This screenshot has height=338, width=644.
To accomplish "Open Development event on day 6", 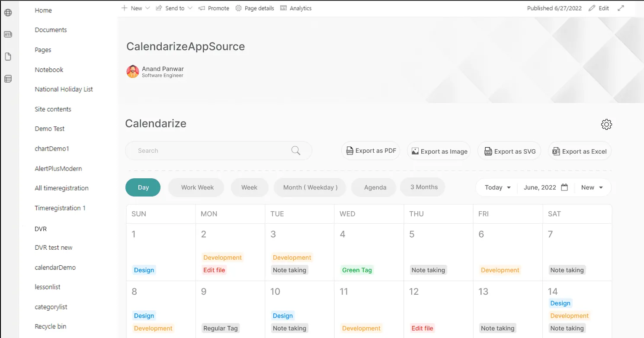I will coord(500,270).
